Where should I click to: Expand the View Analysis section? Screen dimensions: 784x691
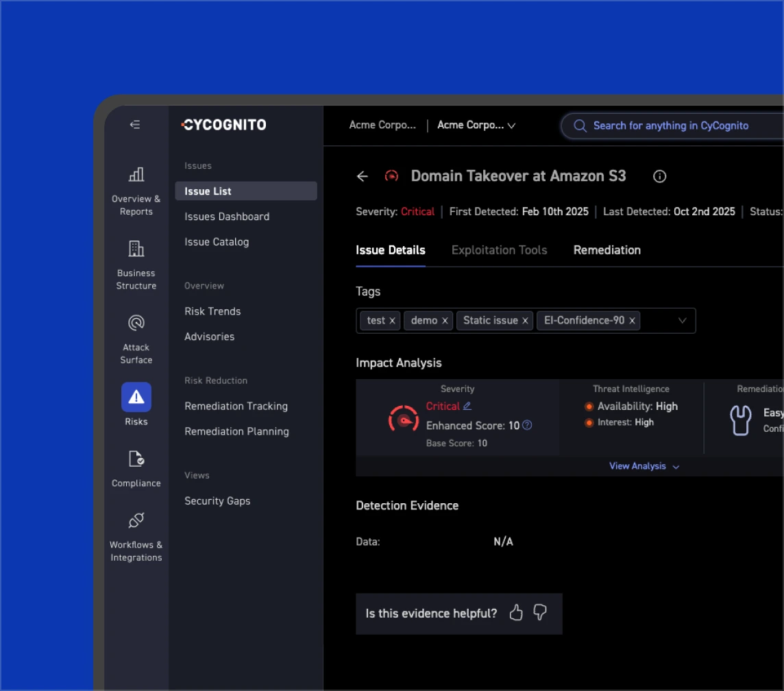(643, 466)
